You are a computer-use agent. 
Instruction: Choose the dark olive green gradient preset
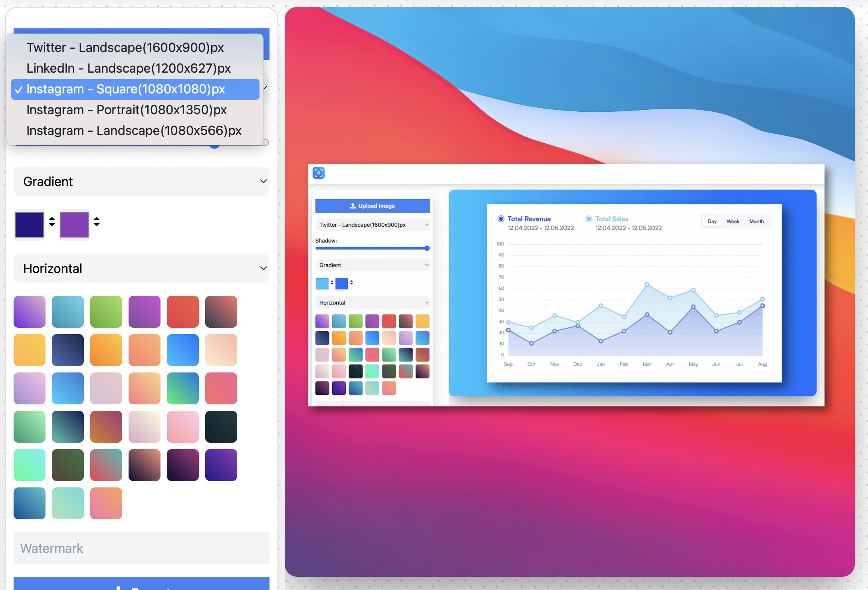(68, 465)
